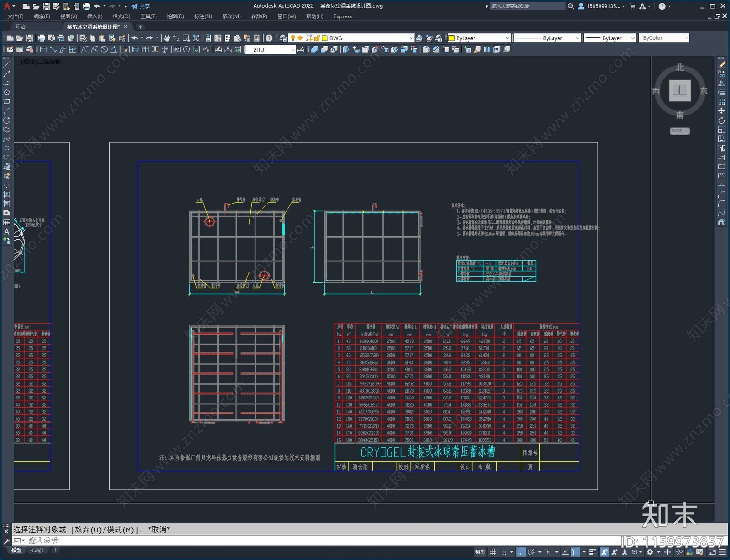Toggle Ortho mode in status bar
The width and height of the screenshot is (730, 560).
pyautogui.click(x=521, y=552)
